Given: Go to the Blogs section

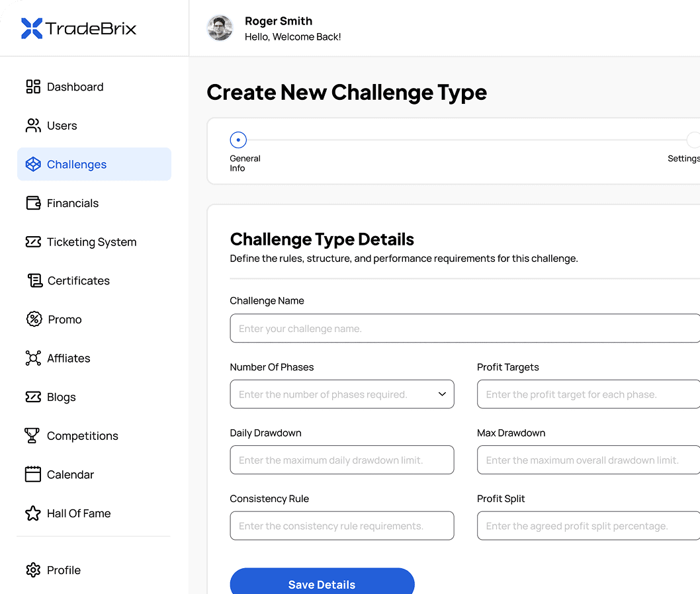Looking at the screenshot, I should 61,398.
